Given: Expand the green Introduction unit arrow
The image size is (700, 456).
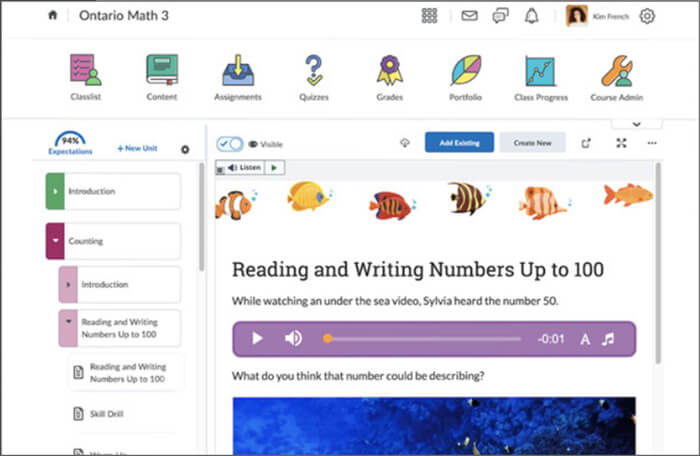Looking at the screenshot, I should (x=55, y=191).
